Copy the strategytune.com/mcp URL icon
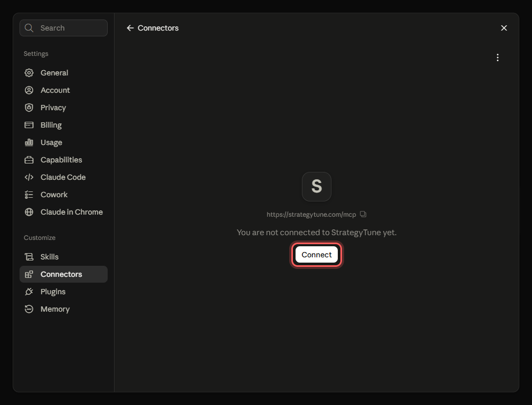The image size is (532, 405). point(363,214)
